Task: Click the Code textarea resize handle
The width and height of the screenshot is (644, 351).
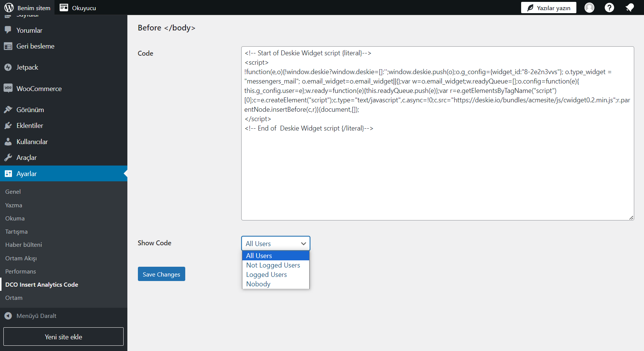Action: click(x=631, y=217)
